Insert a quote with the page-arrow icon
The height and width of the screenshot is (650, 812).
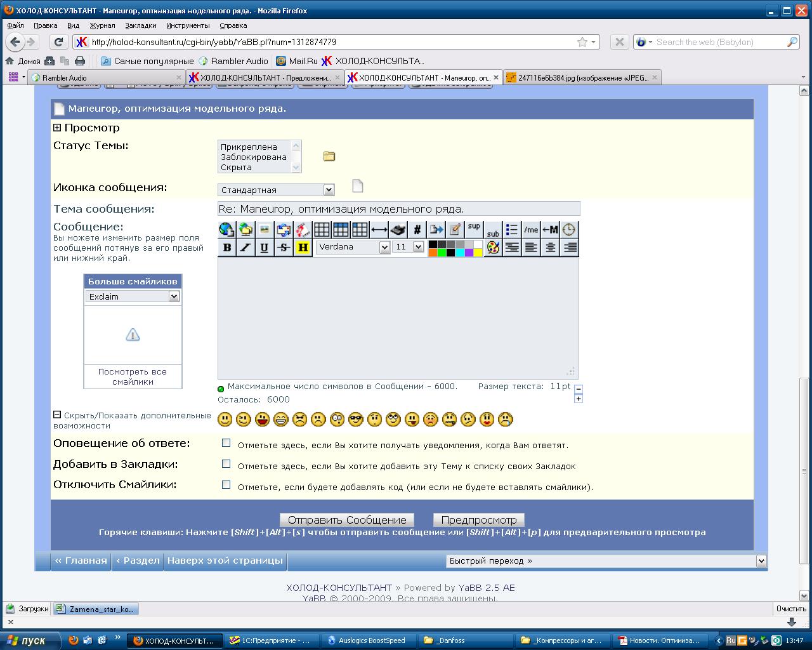(436, 229)
